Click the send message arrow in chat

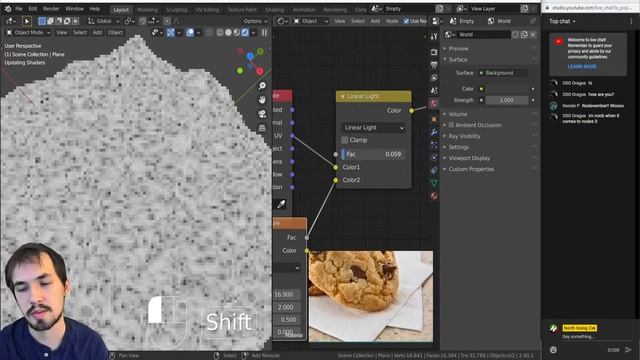coord(628,350)
